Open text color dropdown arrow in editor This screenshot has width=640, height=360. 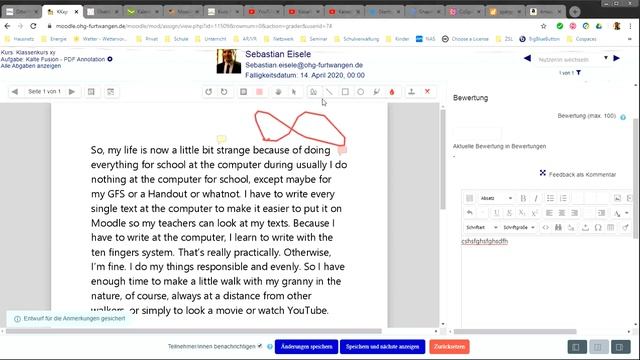point(627,213)
